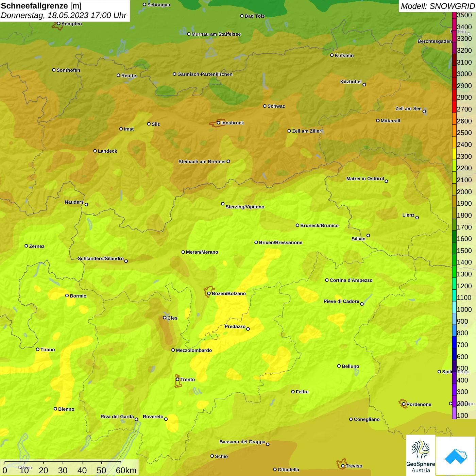Click the Kempten marker dot
This screenshot has width=476, height=476.
coord(58,23)
